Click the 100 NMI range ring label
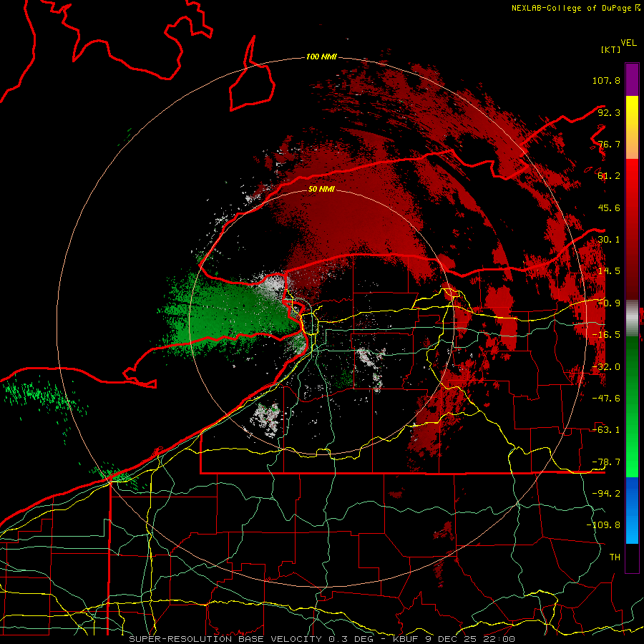The height and width of the screenshot is (644, 644). point(321,57)
